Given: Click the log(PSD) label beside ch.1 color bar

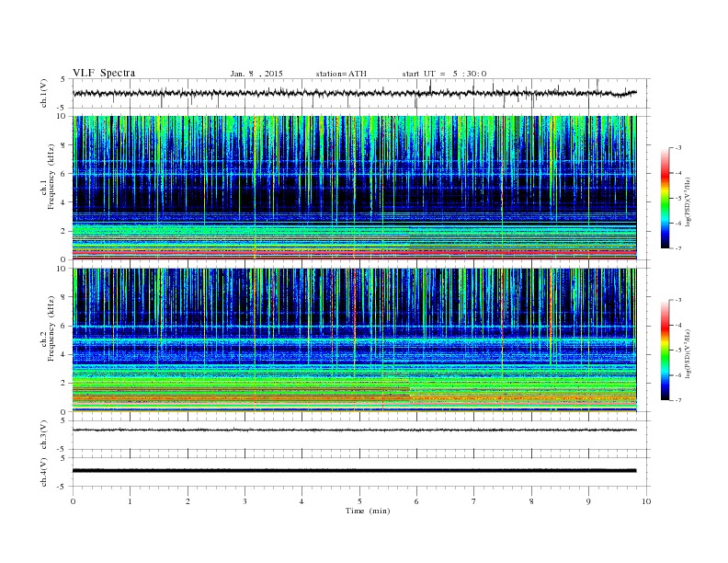Looking at the screenshot, I should point(688,201).
